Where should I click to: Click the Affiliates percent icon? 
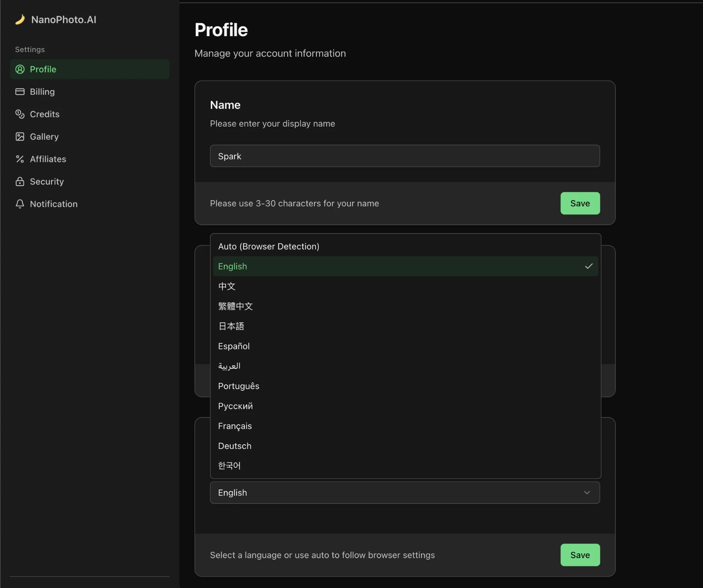point(20,159)
